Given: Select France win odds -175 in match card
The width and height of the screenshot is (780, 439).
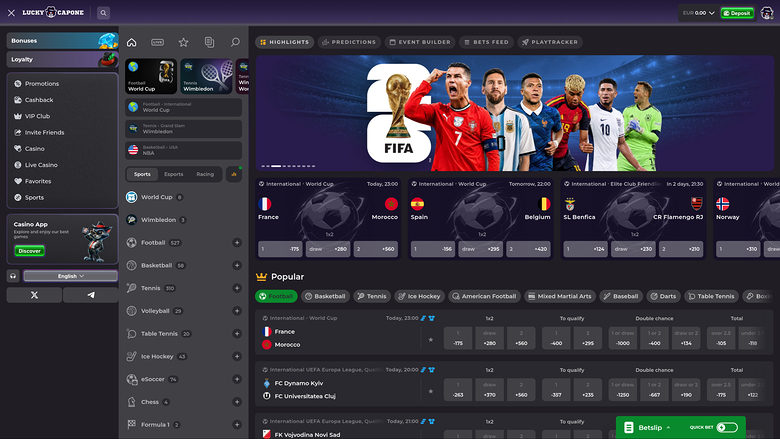Looking at the screenshot, I should pos(280,249).
